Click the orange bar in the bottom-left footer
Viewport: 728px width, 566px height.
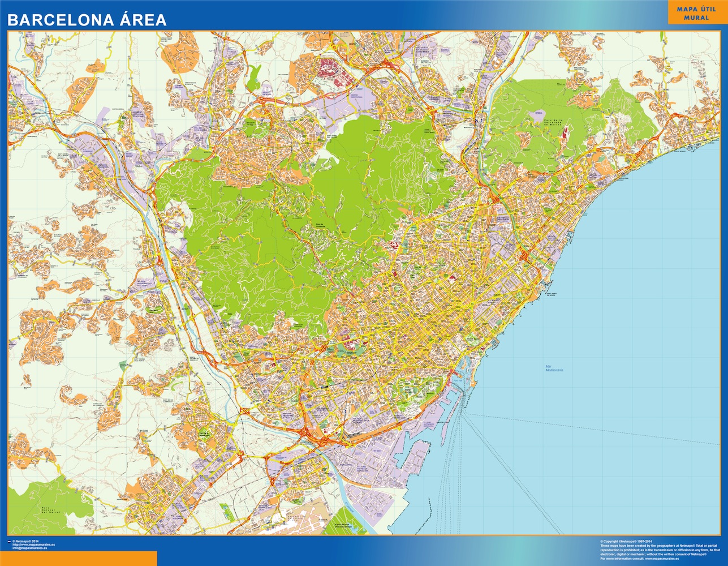(x=78, y=559)
